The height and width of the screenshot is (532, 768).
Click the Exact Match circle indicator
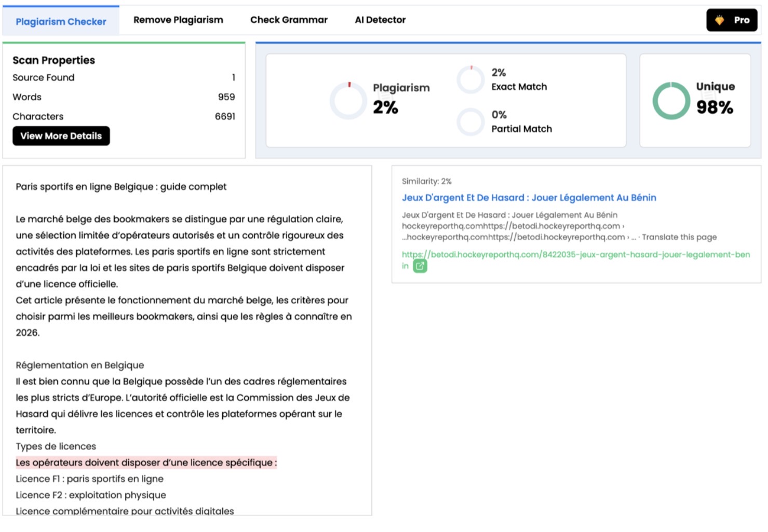tap(470, 79)
